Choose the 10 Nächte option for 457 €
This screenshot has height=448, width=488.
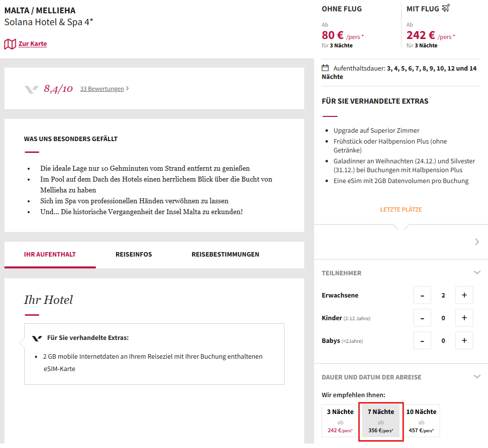pyautogui.click(x=421, y=421)
